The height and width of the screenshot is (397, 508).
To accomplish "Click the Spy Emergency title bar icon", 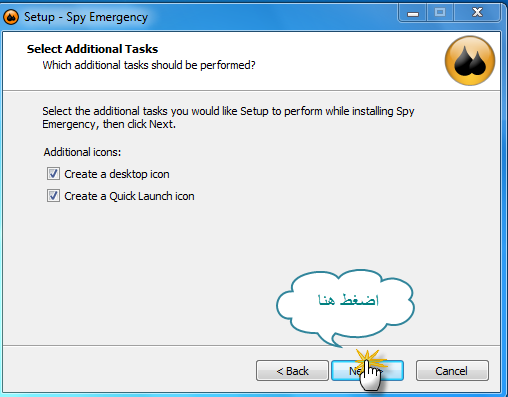I will pos(11,17).
